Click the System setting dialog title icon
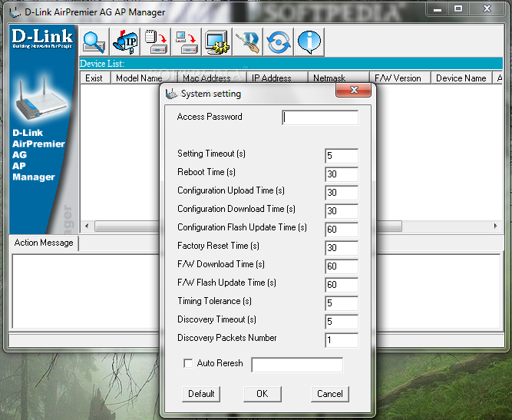Screen dimensions: 512x420 point(171,94)
